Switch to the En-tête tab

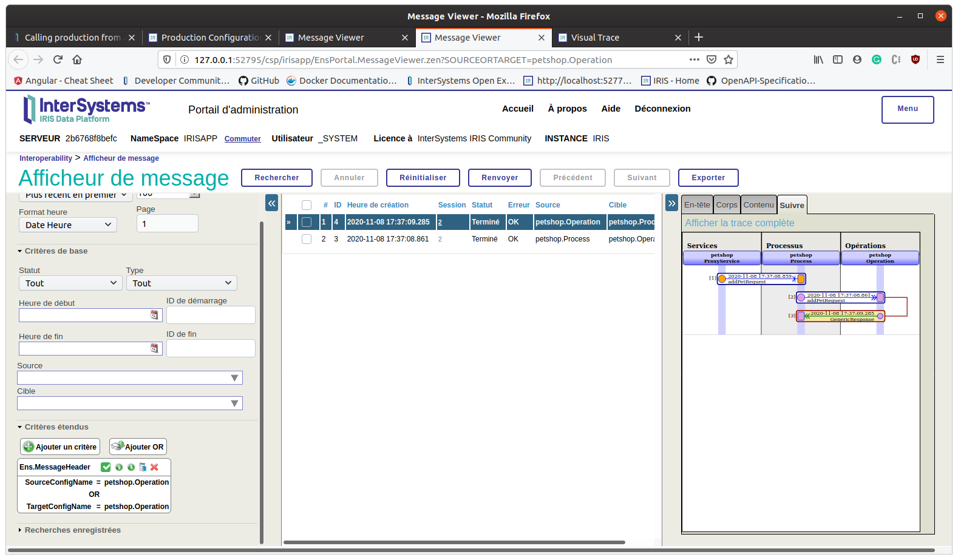[697, 204]
